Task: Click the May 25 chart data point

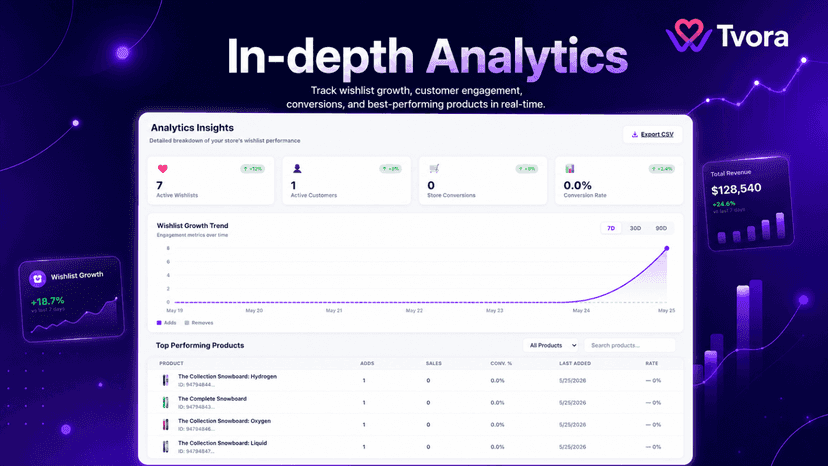Action: pos(667,248)
